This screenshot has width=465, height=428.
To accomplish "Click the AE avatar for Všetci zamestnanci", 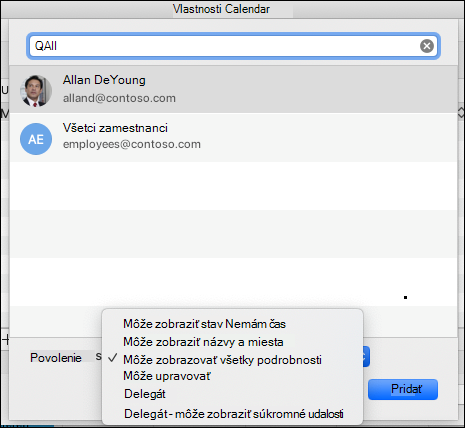I will coord(36,139).
